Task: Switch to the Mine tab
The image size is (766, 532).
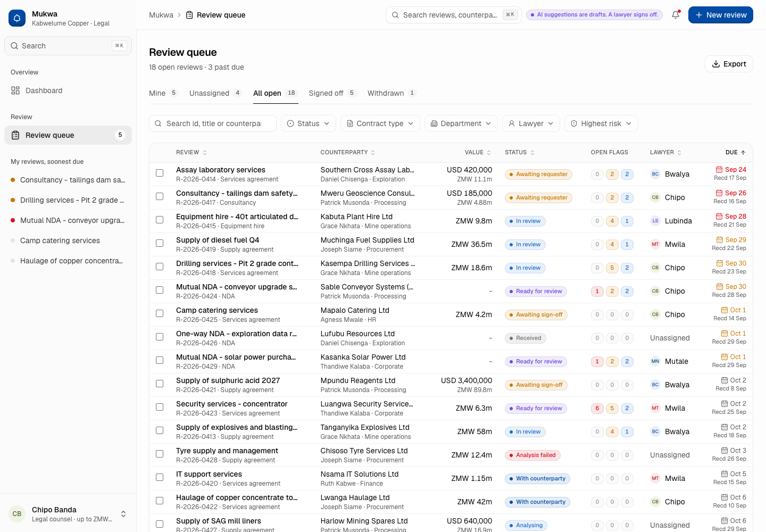Action: tap(163, 93)
